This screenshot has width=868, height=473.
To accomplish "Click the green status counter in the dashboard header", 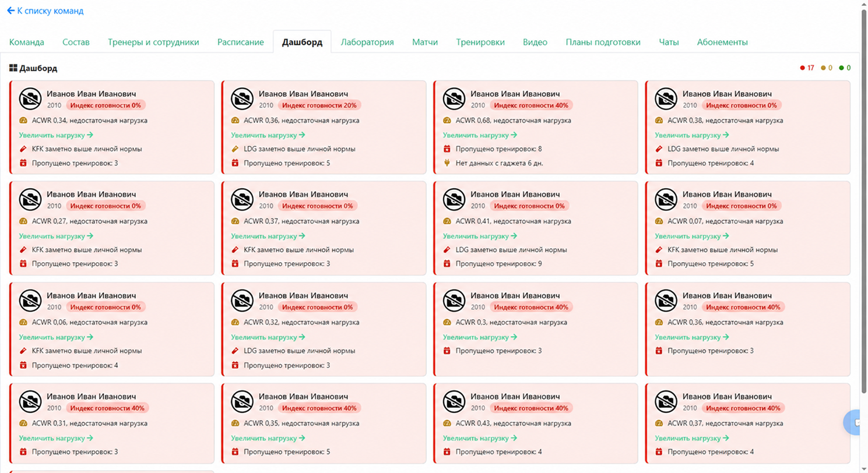I will point(845,68).
